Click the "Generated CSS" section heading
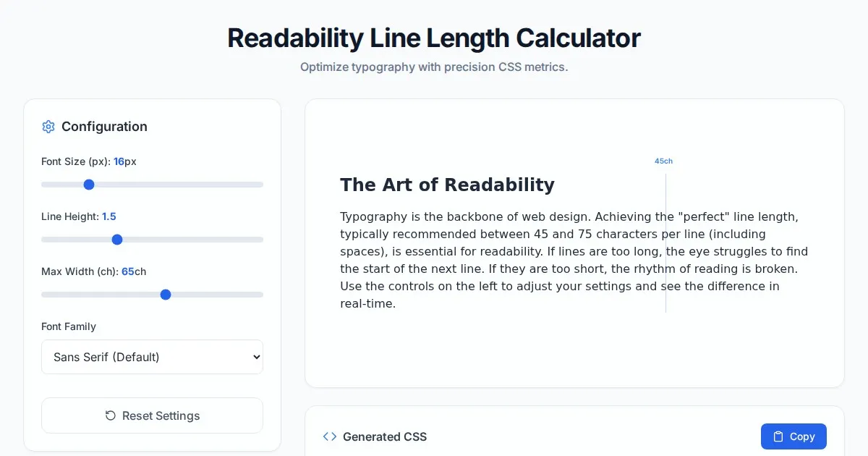The width and height of the screenshot is (868, 456). 385,436
